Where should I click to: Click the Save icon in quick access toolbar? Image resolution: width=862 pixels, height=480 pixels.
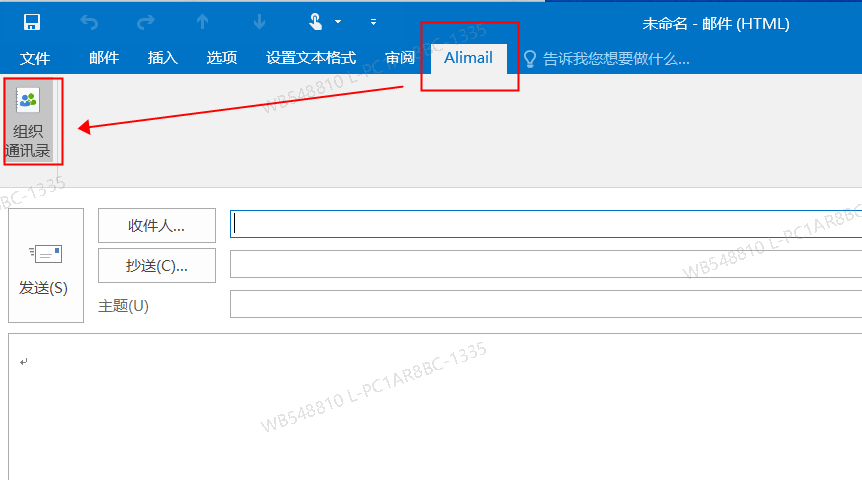coord(32,22)
